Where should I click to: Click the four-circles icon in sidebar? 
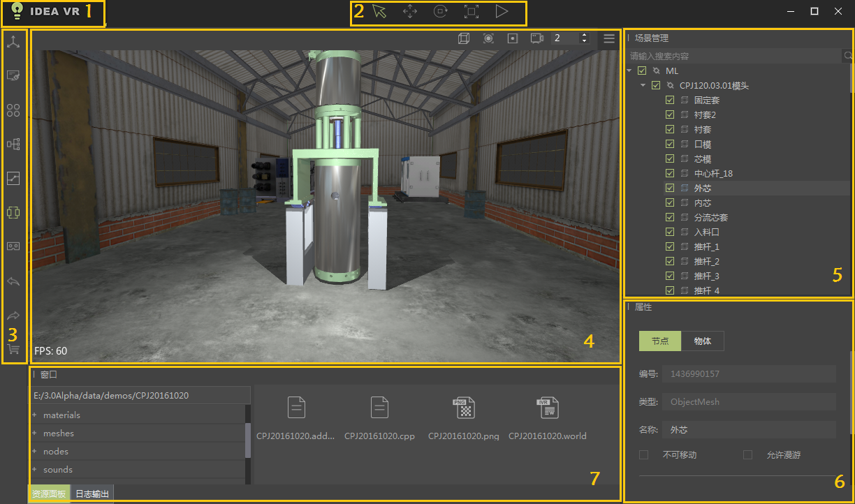coord(13,110)
